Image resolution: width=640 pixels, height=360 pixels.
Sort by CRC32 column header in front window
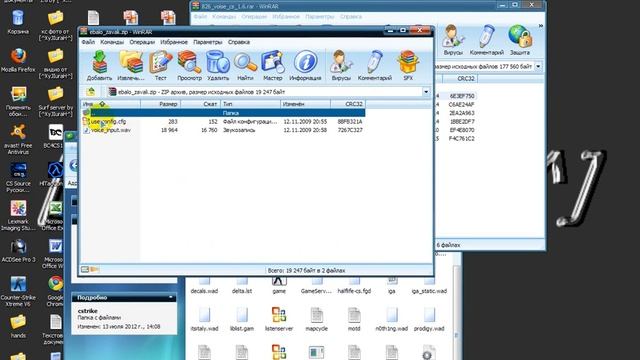pos(348,104)
